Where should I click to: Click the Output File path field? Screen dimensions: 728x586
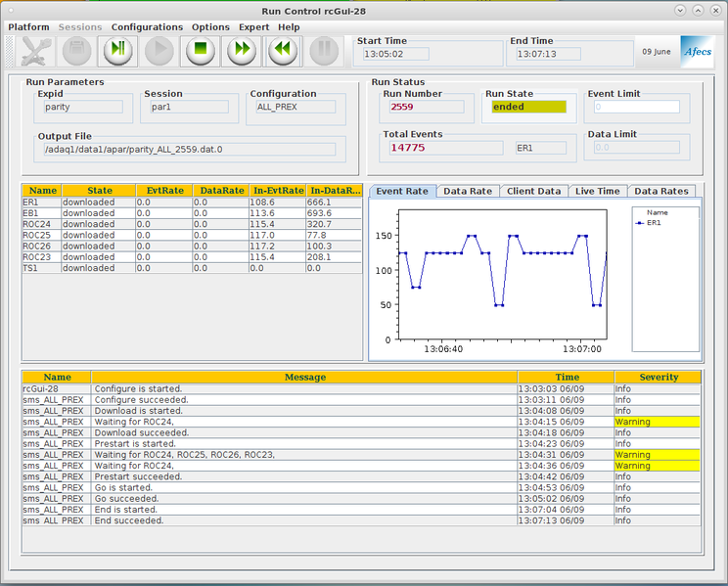tap(190, 150)
